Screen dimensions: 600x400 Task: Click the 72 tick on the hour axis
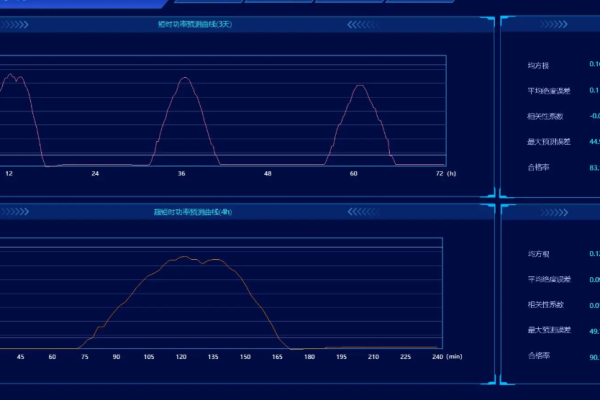tap(439, 173)
